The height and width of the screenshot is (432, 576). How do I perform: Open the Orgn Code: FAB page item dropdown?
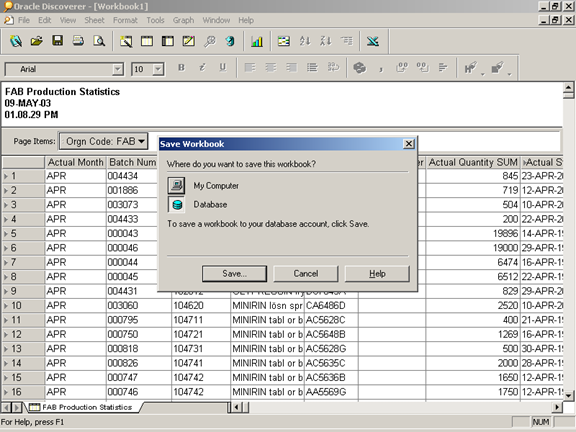click(104, 141)
